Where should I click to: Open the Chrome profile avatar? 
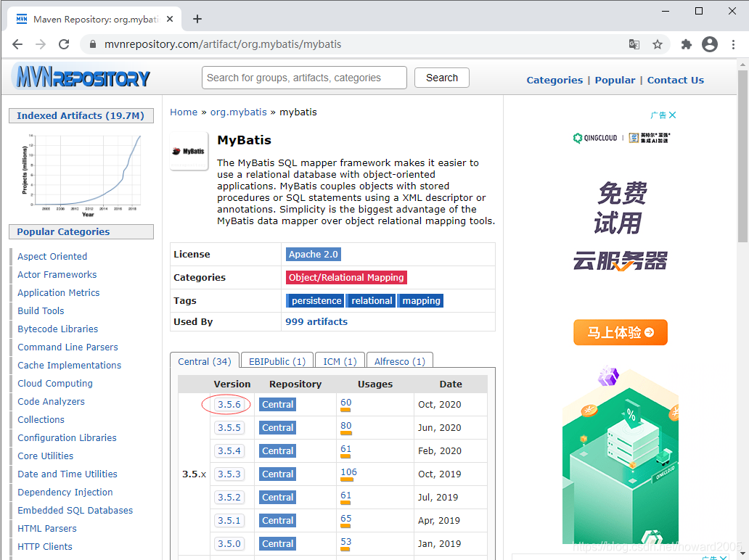(710, 44)
